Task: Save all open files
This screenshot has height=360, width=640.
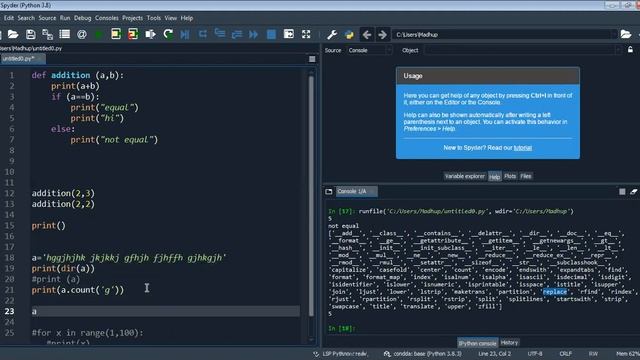Action: pyautogui.click(x=47, y=34)
